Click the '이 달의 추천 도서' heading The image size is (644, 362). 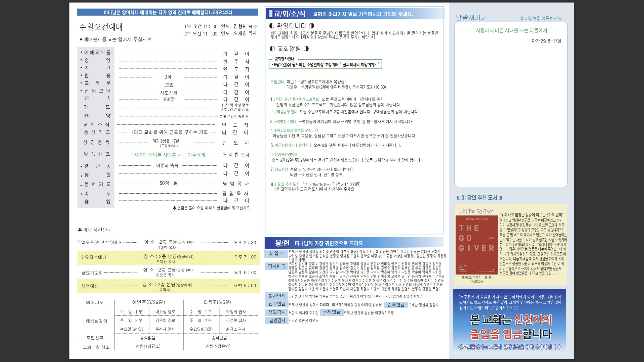tap(479, 198)
